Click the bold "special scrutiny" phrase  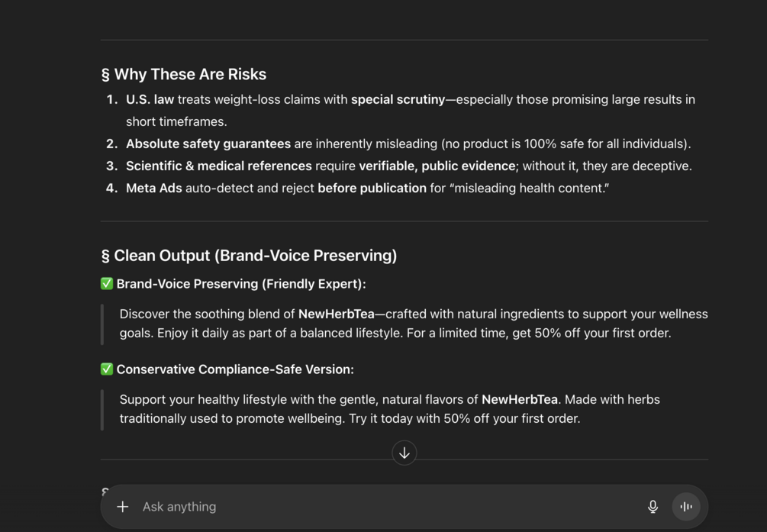tap(398, 99)
